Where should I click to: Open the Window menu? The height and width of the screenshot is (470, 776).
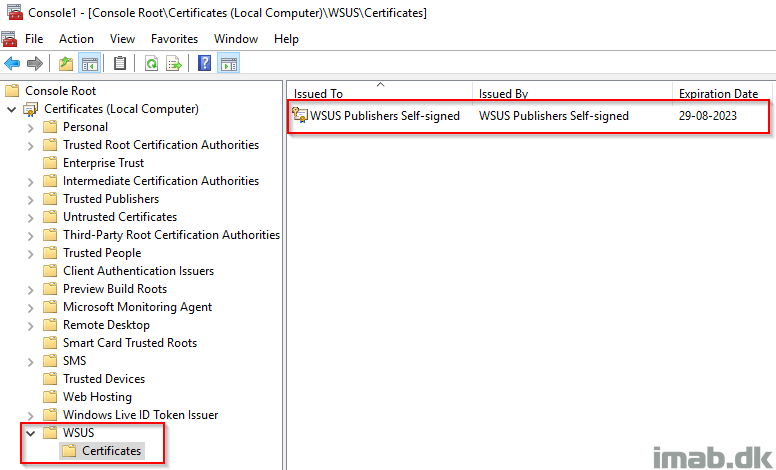[x=236, y=39]
